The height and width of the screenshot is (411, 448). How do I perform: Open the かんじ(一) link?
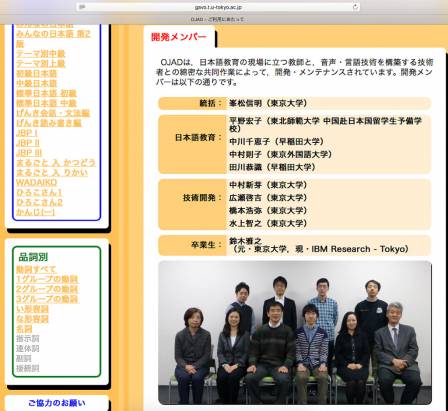click(x=36, y=212)
